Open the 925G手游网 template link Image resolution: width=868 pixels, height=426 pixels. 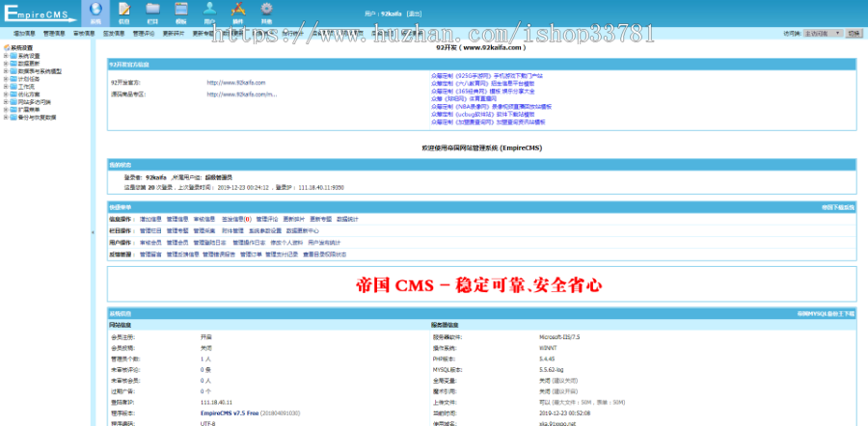coord(487,76)
